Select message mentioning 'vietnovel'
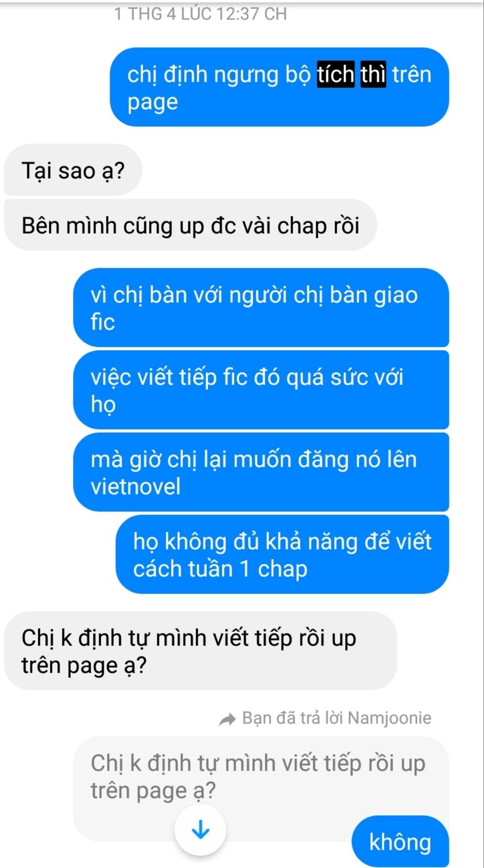484x868 pixels. coord(261,472)
